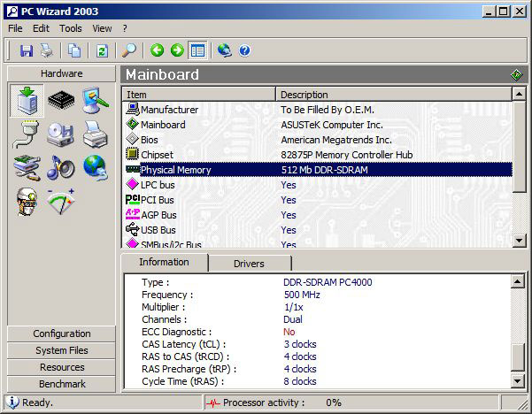
Task: Select the Processor chip icon
Action: coord(61,100)
